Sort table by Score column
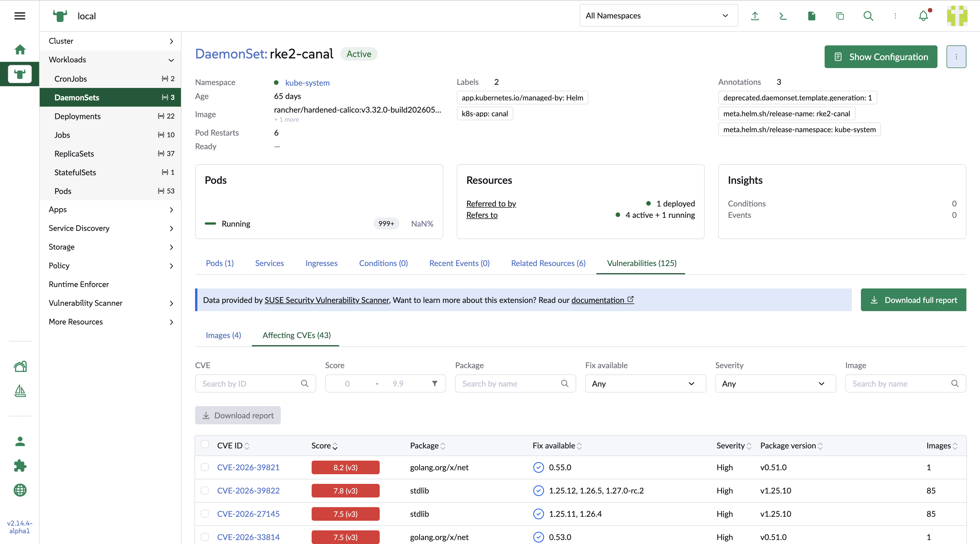The width and height of the screenshot is (980, 544). coord(324,446)
